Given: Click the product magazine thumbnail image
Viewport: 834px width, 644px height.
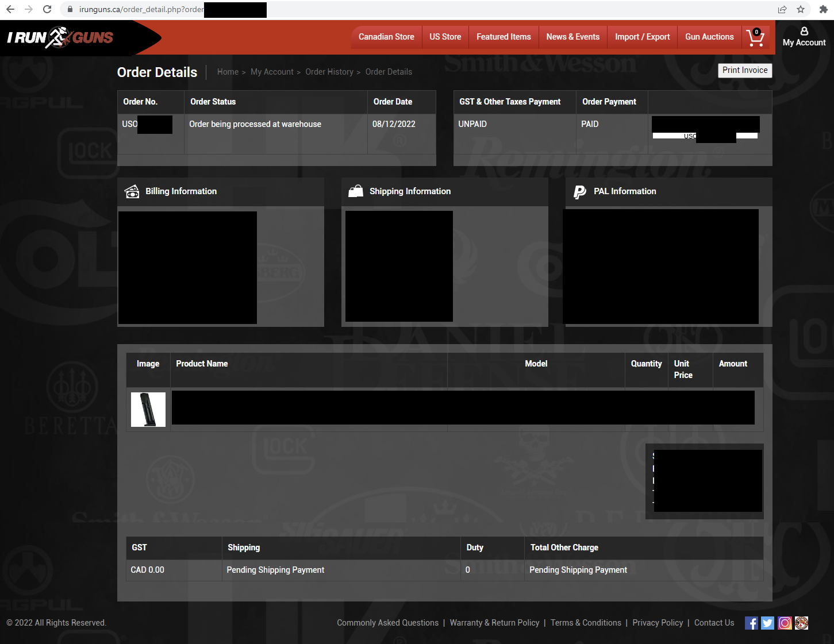Looking at the screenshot, I should 148,410.
